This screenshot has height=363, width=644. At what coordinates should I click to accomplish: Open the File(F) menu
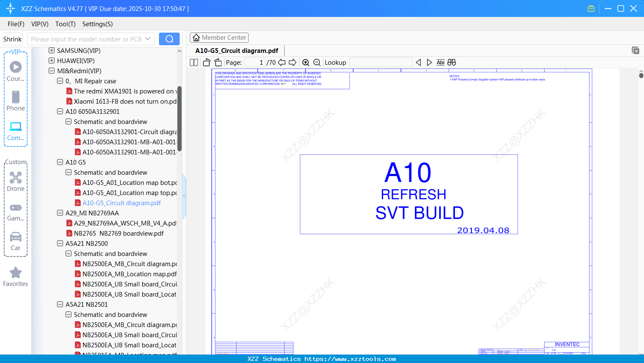point(16,24)
